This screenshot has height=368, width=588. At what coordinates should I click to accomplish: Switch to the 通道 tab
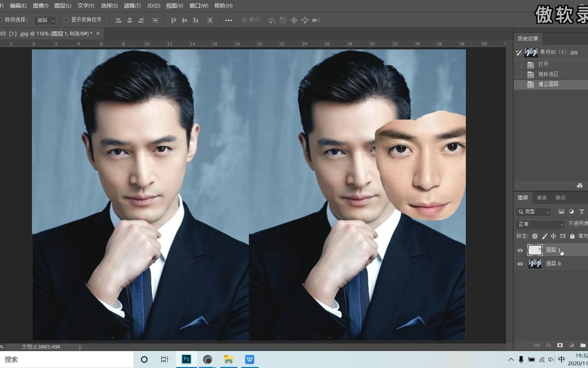[541, 198]
